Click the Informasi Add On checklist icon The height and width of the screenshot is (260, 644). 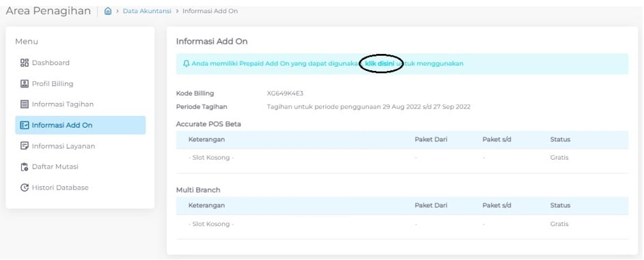click(x=24, y=125)
